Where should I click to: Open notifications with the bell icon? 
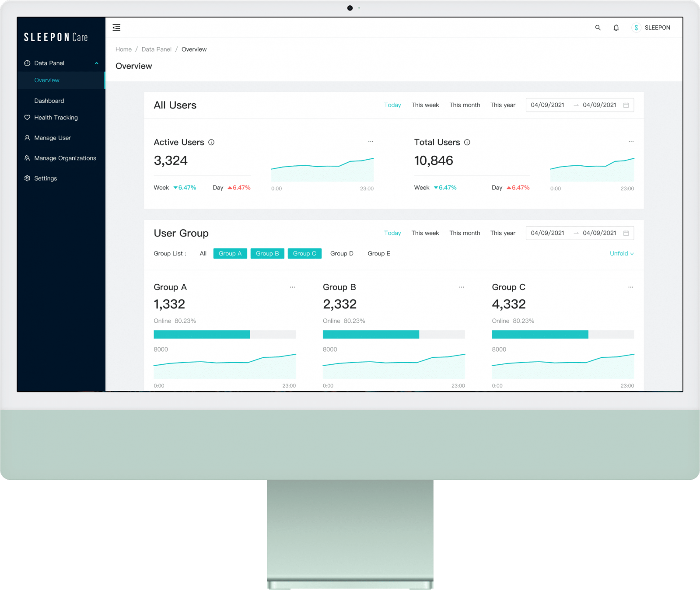click(x=616, y=28)
